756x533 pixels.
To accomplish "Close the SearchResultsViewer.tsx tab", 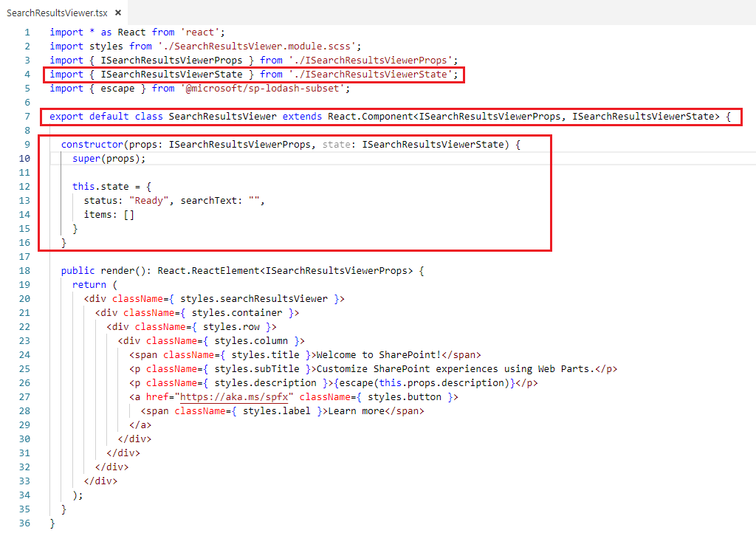I will tap(118, 12).
